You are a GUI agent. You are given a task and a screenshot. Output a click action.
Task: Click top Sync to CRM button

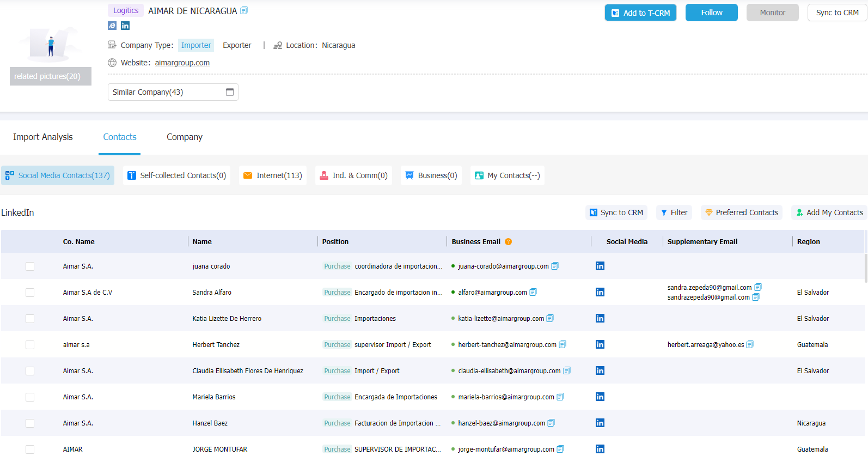click(x=838, y=13)
